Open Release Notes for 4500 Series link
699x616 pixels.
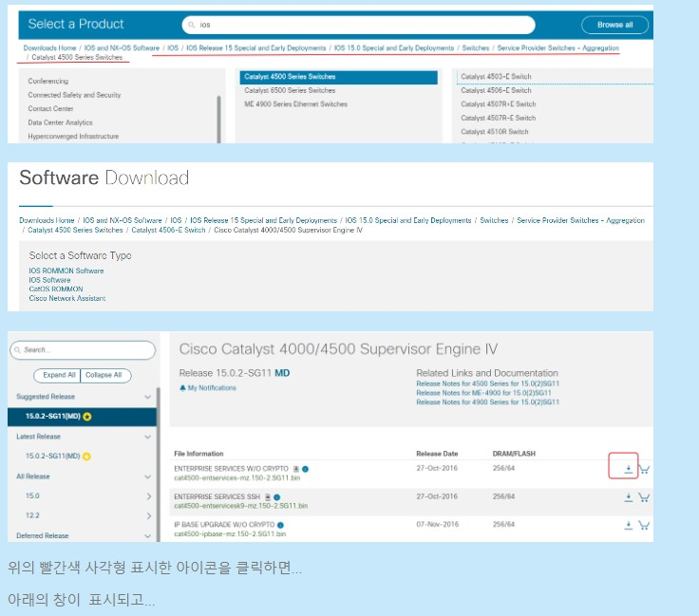pyautogui.click(x=488, y=383)
